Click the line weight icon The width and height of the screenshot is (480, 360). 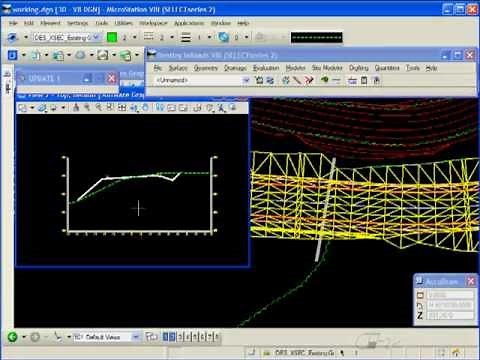click(x=186, y=37)
